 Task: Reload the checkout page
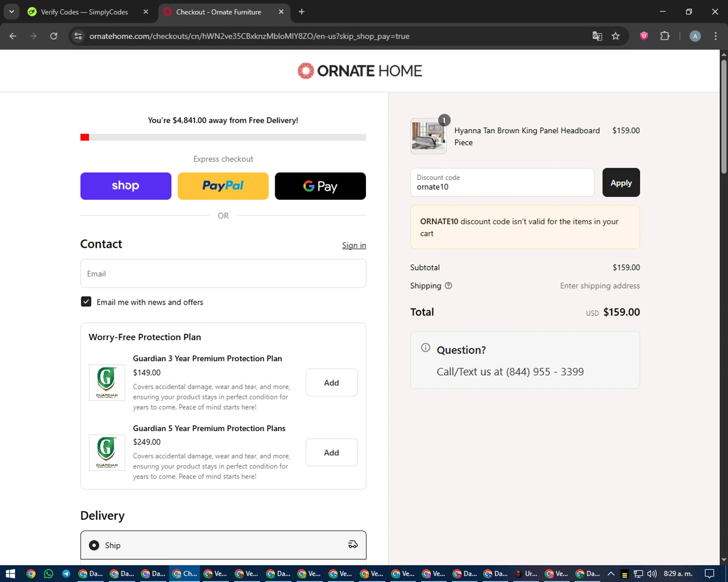(54, 36)
